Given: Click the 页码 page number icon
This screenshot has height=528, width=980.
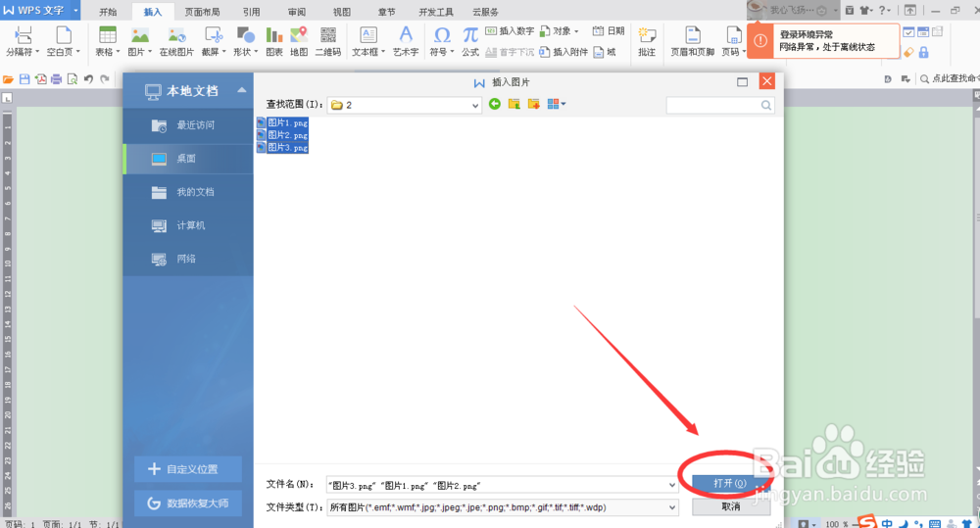Looking at the screenshot, I should tap(734, 35).
